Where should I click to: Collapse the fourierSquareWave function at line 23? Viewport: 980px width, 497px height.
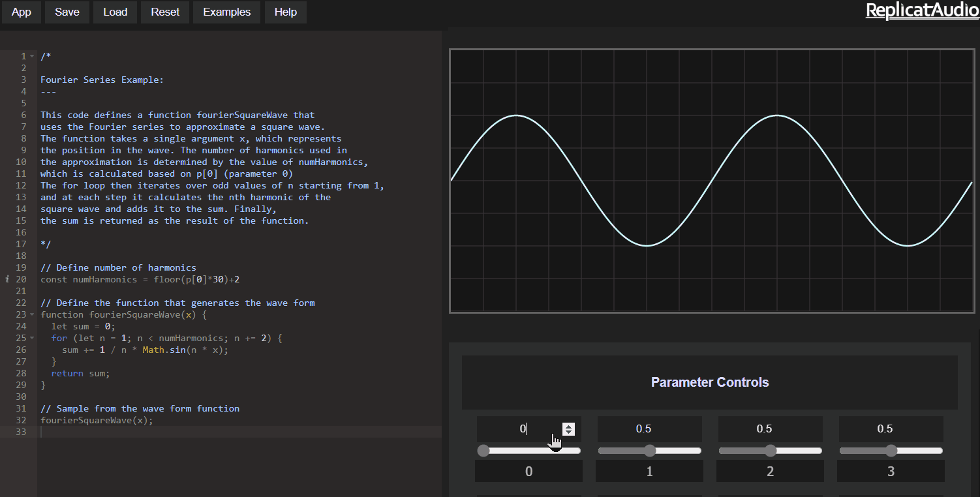31,314
